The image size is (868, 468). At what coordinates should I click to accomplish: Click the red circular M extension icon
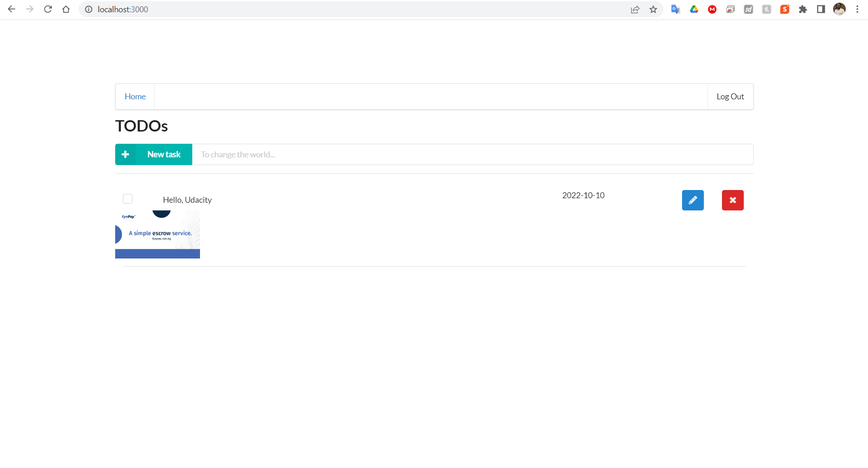pos(712,10)
